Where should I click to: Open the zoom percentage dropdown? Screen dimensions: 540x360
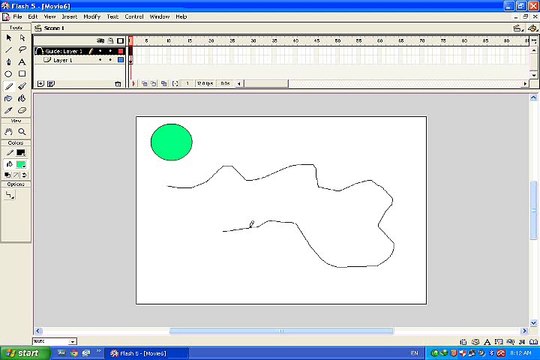click(x=73, y=341)
